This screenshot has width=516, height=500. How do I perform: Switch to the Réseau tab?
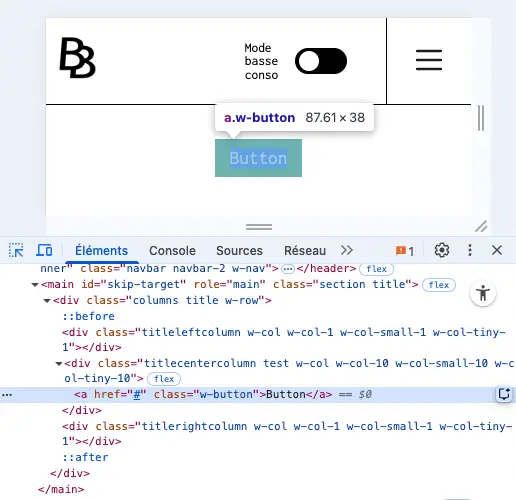(305, 251)
